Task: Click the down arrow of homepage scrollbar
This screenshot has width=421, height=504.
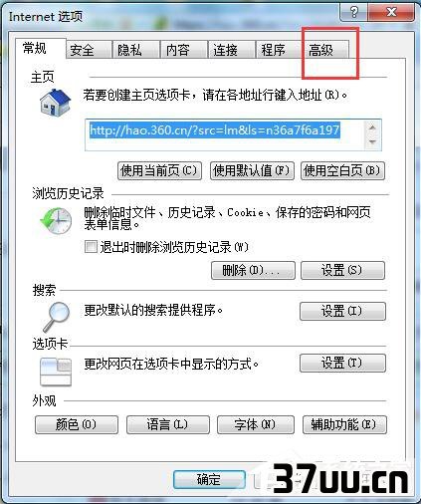Action: point(372,141)
